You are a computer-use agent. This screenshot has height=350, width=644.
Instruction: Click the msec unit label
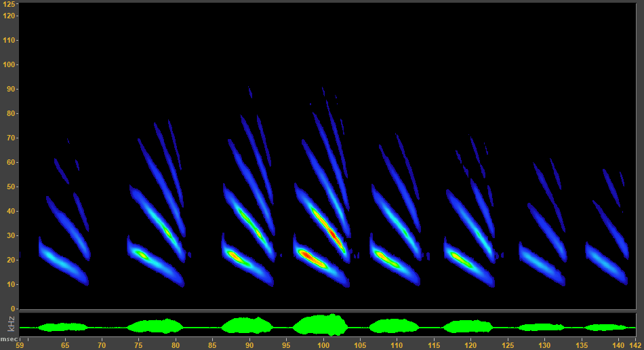coord(9,339)
